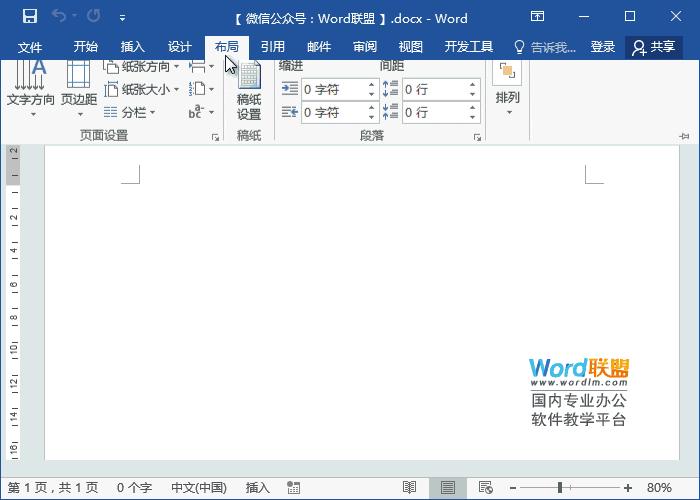Click the zoom in plus button

pyautogui.click(x=628, y=488)
